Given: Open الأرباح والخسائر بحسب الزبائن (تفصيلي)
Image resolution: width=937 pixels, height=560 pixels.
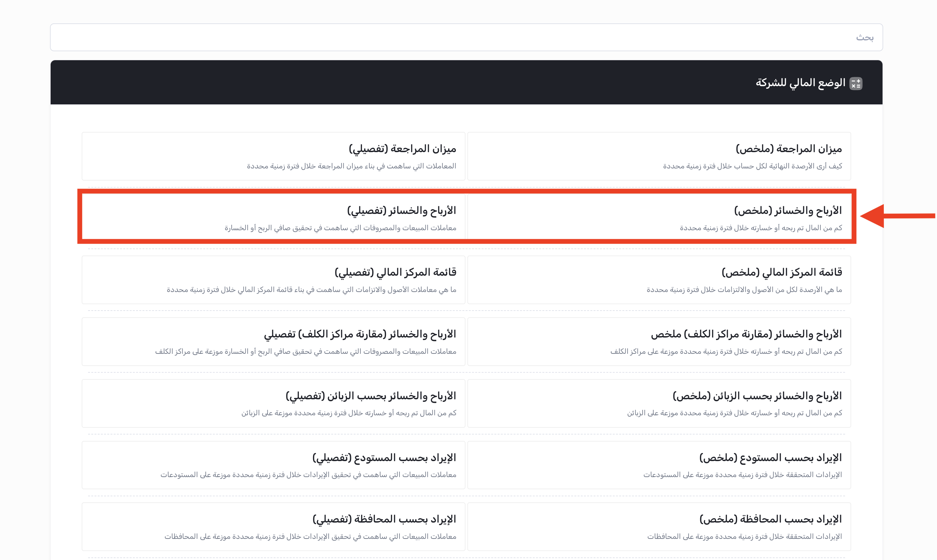Looking at the screenshot, I should click(x=370, y=396).
